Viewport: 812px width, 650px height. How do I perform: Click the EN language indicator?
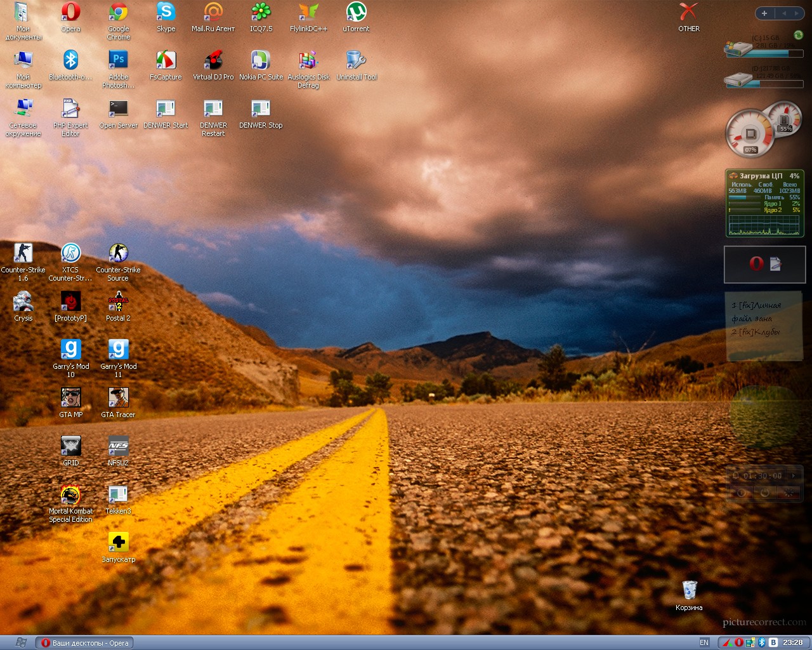(704, 642)
